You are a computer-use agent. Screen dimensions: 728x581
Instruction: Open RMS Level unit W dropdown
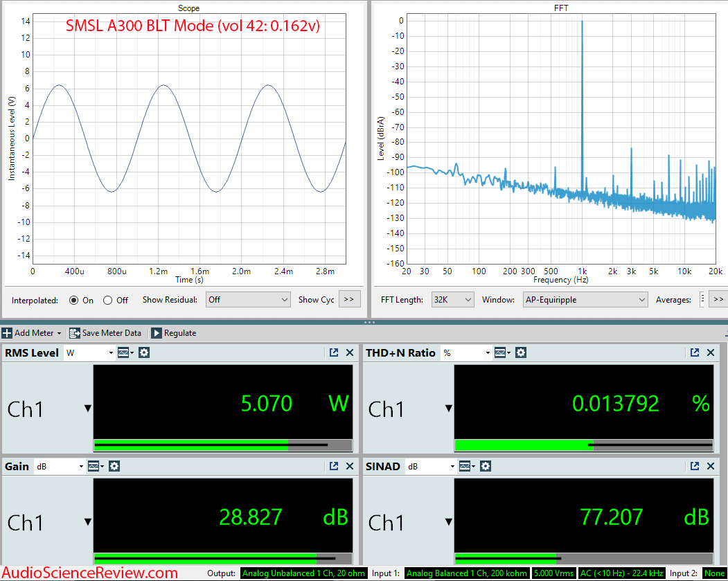coord(89,352)
